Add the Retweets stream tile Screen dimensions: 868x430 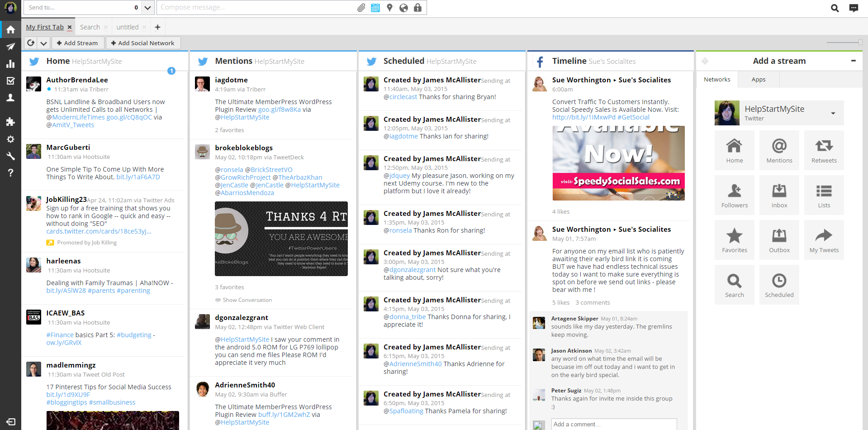(x=824, y=150)
